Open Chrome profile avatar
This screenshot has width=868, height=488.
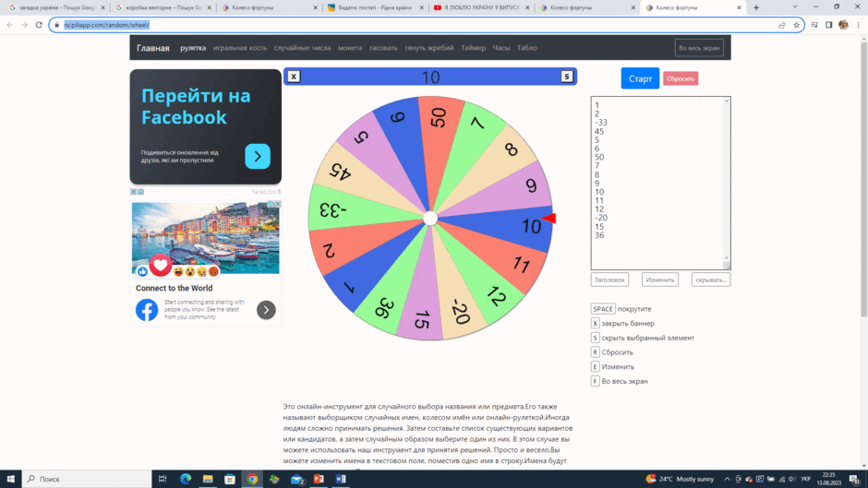[x=843, y=25]
